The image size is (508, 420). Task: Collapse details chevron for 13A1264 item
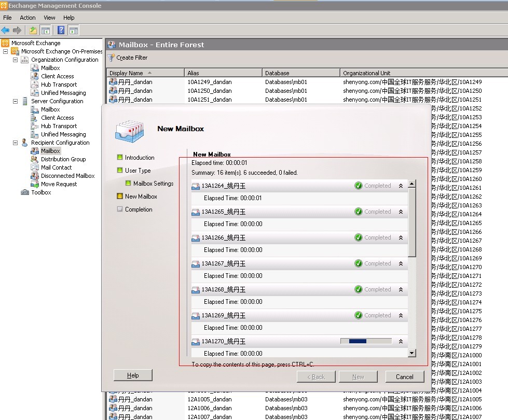(401, 186)
